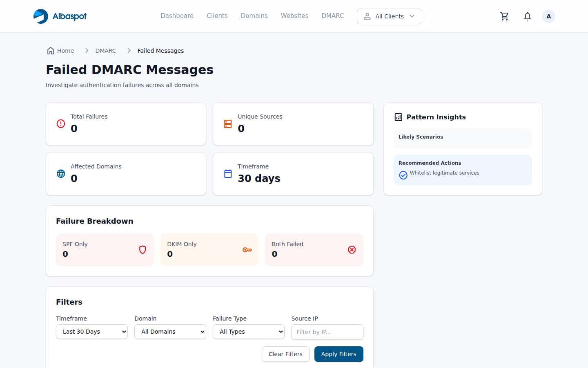Open the All Domains filter dropdown
The height and width of the screenshot is (368, 588).
(170, 332)
